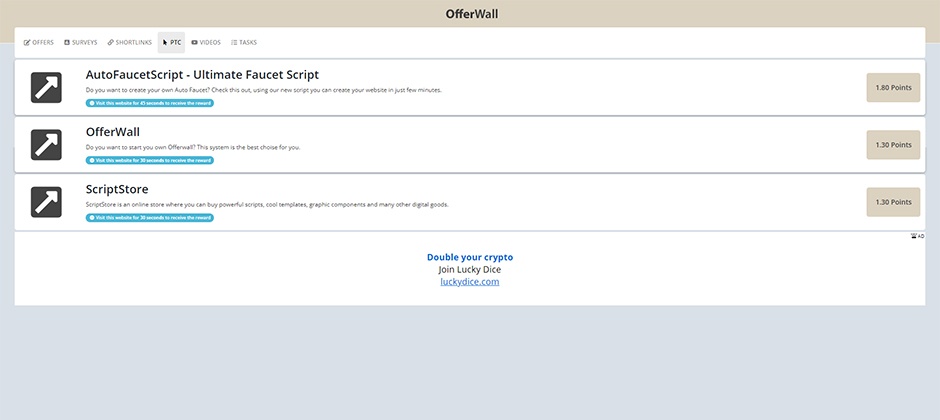Claim 1.80 Points for AutoFaucetScript
The image size is (940, 420).
point(893,87)
